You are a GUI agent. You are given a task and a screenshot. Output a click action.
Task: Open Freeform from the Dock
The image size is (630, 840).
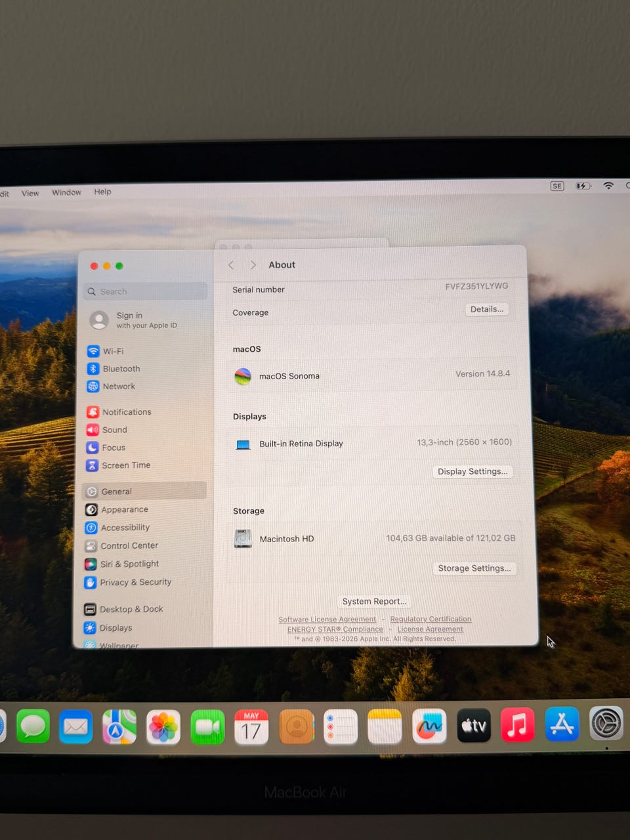coord(429,726)
